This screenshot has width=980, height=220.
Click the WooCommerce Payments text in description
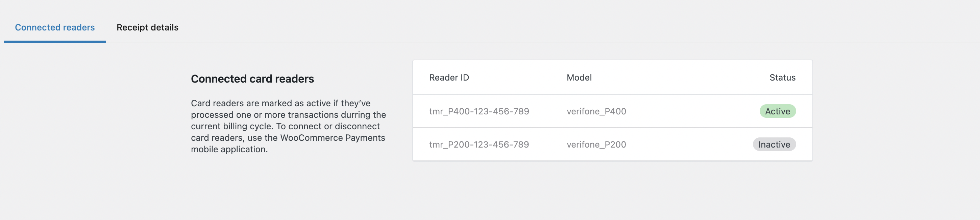(x=333, y=138)
